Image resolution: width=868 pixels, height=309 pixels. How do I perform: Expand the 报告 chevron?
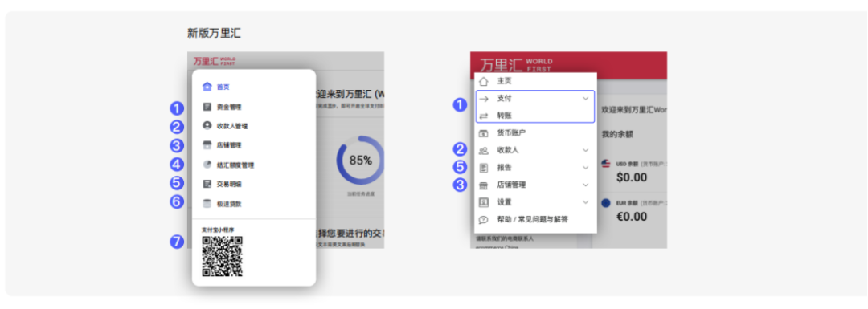point(586,168)
